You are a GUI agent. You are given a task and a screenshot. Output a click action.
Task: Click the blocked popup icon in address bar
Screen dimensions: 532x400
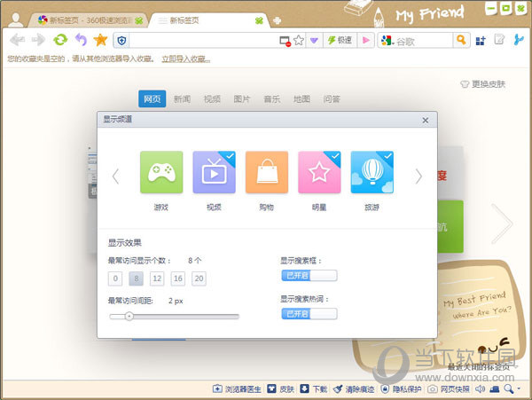285,41
